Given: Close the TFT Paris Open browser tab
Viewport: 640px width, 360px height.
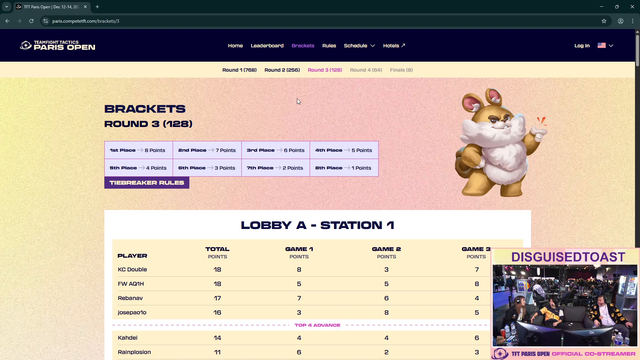Looking at the screenshot, I should click(85, 7).
